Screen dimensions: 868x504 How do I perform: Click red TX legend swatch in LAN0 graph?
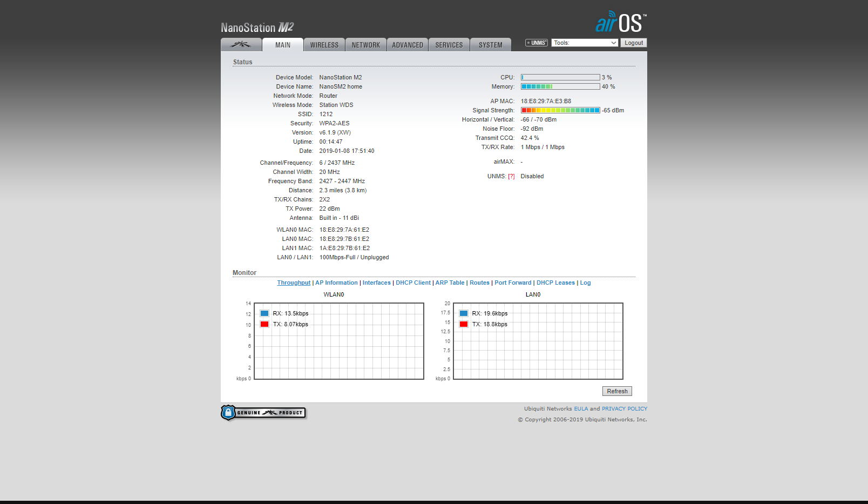tap(464, 324)
